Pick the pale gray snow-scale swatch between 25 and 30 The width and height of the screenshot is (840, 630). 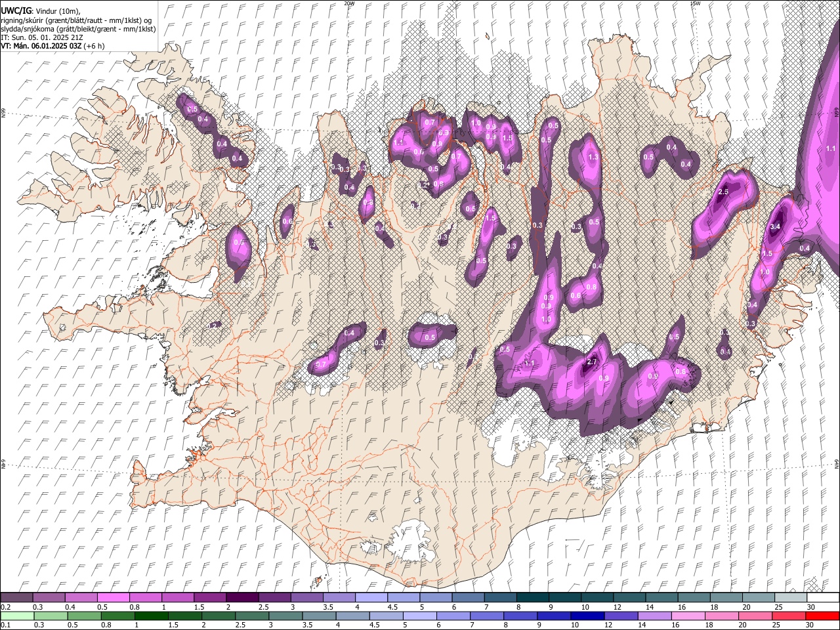click(790, 598)
